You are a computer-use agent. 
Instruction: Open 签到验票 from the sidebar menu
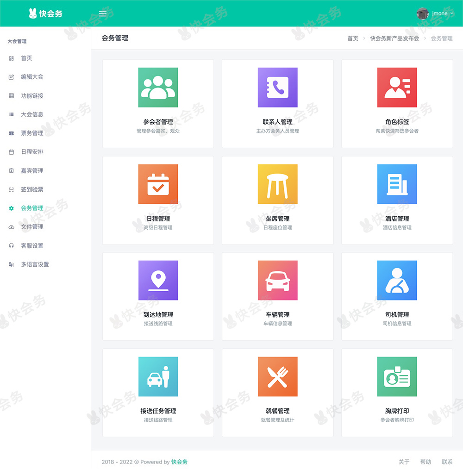(31, 189)
